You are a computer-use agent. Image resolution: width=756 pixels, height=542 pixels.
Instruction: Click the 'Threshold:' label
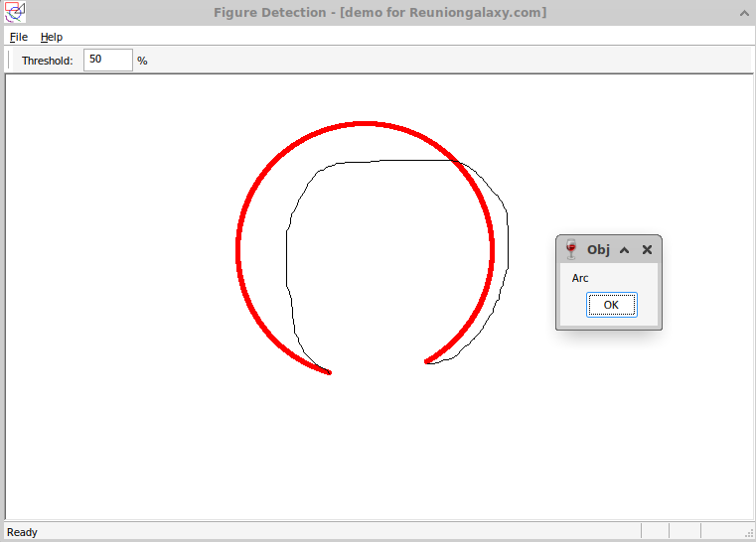point(48,61)
